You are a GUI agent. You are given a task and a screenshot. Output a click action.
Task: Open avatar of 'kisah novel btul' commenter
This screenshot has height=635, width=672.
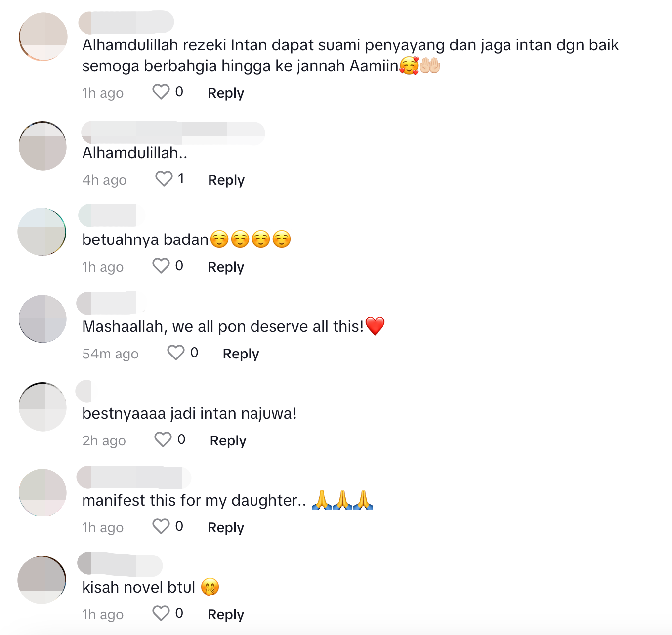42,580
